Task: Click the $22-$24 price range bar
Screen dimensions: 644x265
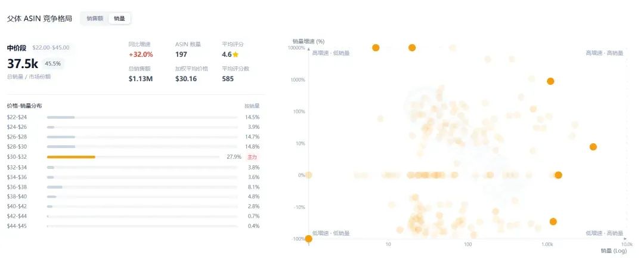Action: pyautogui.click(x=142, y=117)
